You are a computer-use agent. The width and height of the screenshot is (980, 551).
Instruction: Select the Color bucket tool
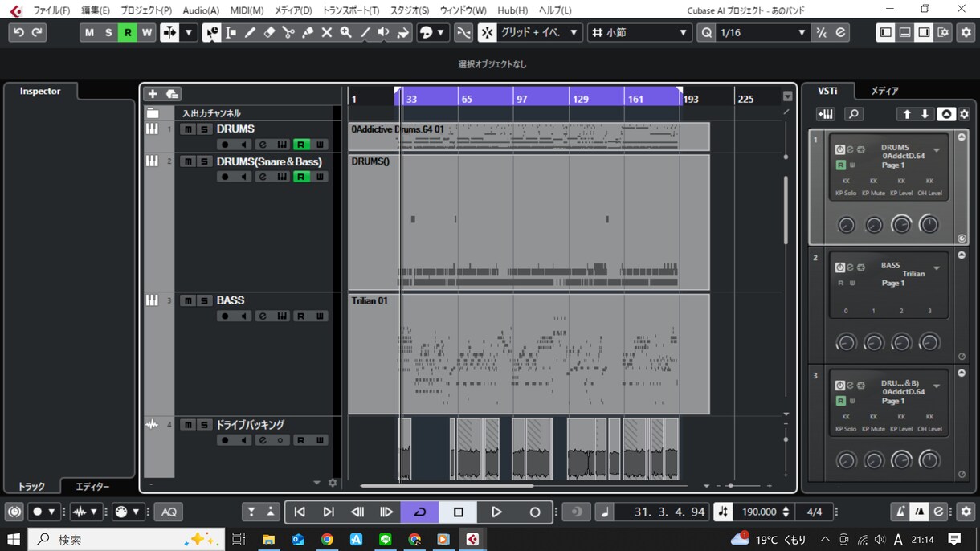pyautogui.click(x=403, y=32)
